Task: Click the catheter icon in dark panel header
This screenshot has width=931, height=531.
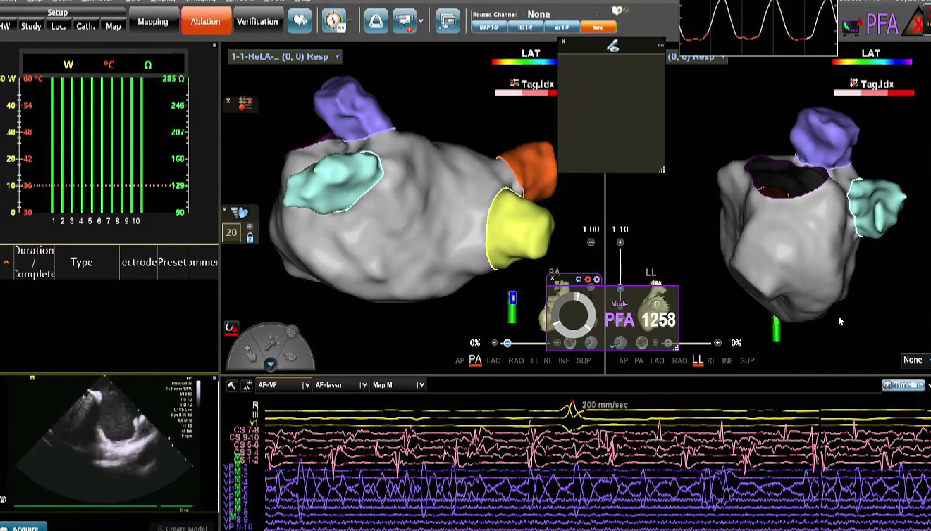Action: pos(612,44)
